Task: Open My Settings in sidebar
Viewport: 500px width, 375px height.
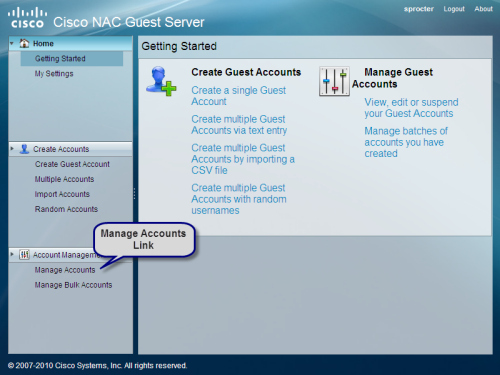Action: (x=54, y=74)
